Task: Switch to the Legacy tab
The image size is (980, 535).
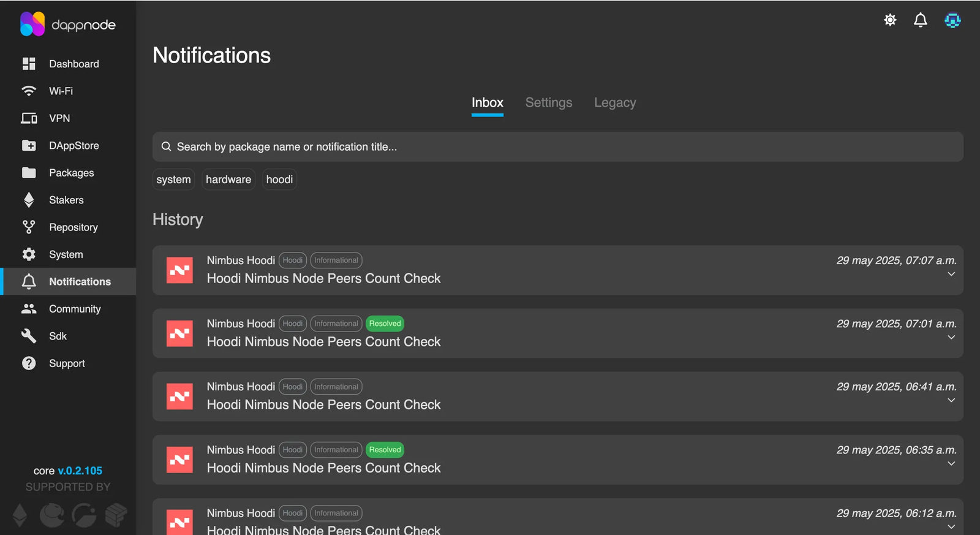Action: click(x=614, y=102)
